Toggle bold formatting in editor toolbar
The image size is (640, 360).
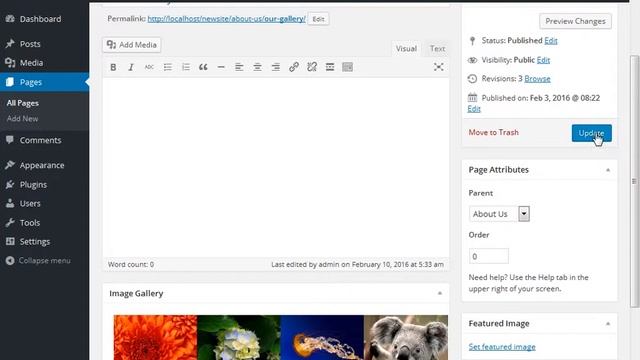(113, 67)
